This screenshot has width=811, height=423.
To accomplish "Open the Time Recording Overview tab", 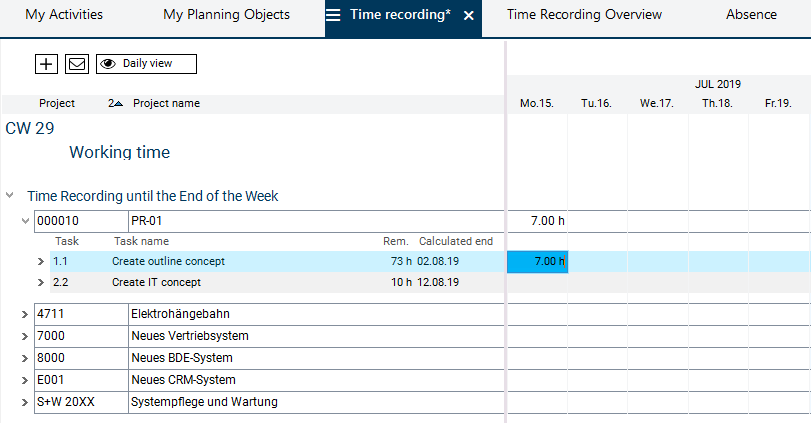I will coord(584,15).
